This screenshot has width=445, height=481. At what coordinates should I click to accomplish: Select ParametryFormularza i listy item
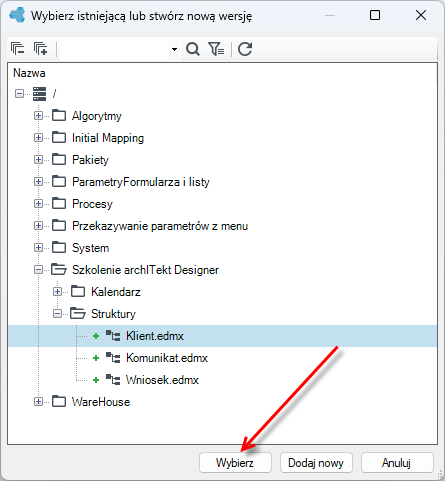click(141, 182)
